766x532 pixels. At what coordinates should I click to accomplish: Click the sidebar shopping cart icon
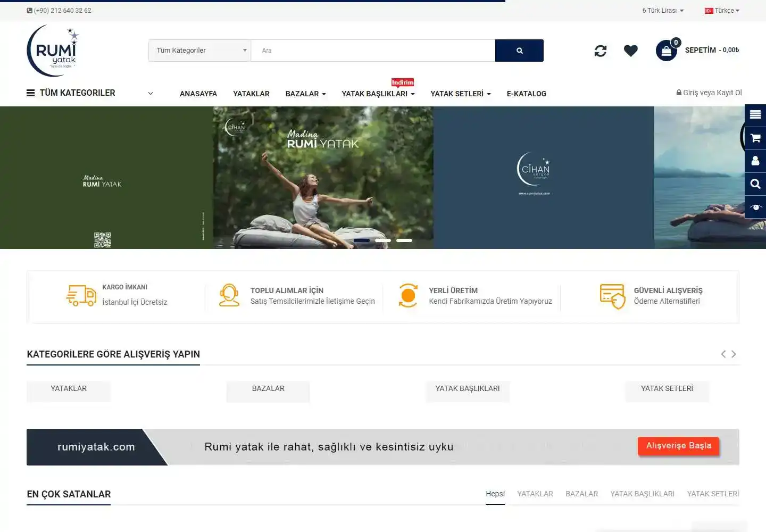point(755,138)
